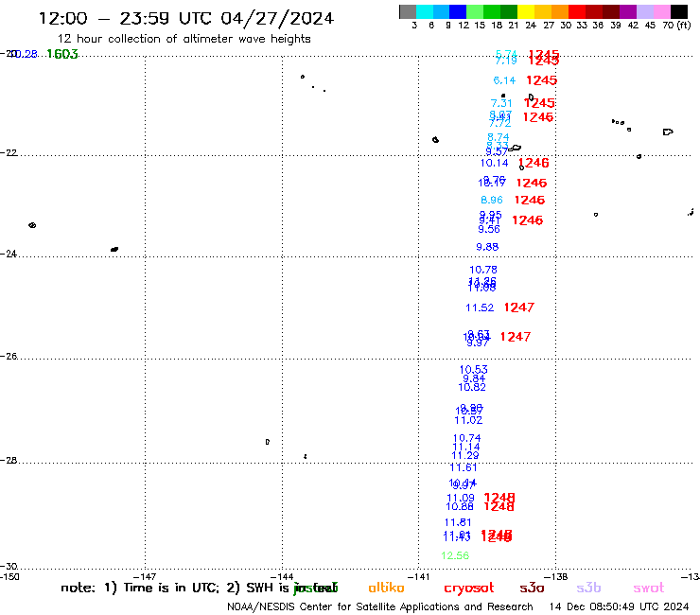Select the purple swatch in the wave height legend
This screenshot has height=615, width=700.
pos(628,11)
